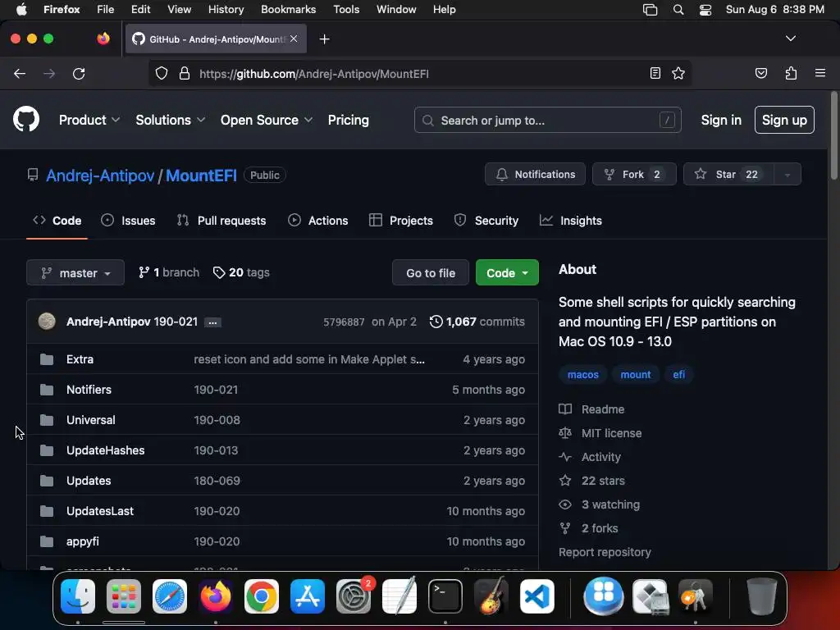
Task: Open Finder from the Dock
Action: coord(78,596)
